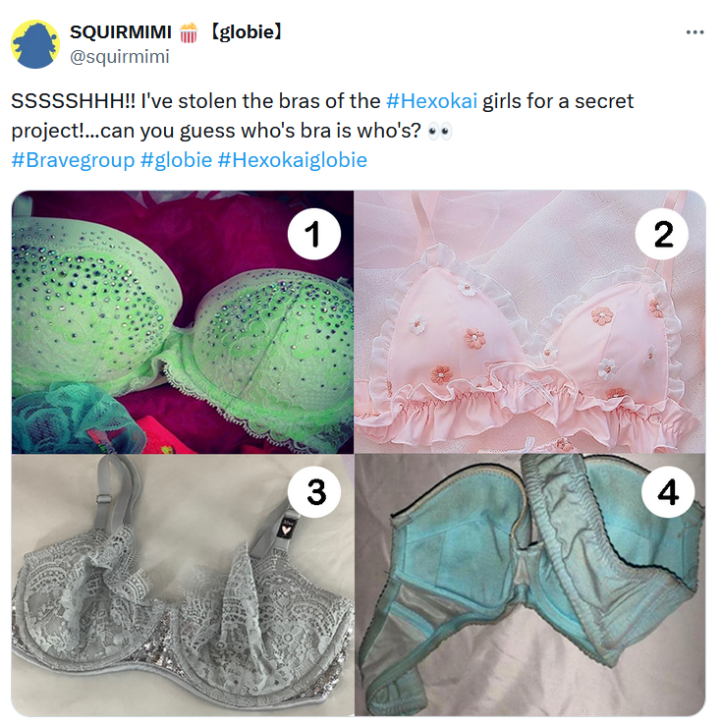
Task: Click the number 4 badge
Action: pyautogui.click(x=668, y=491)
